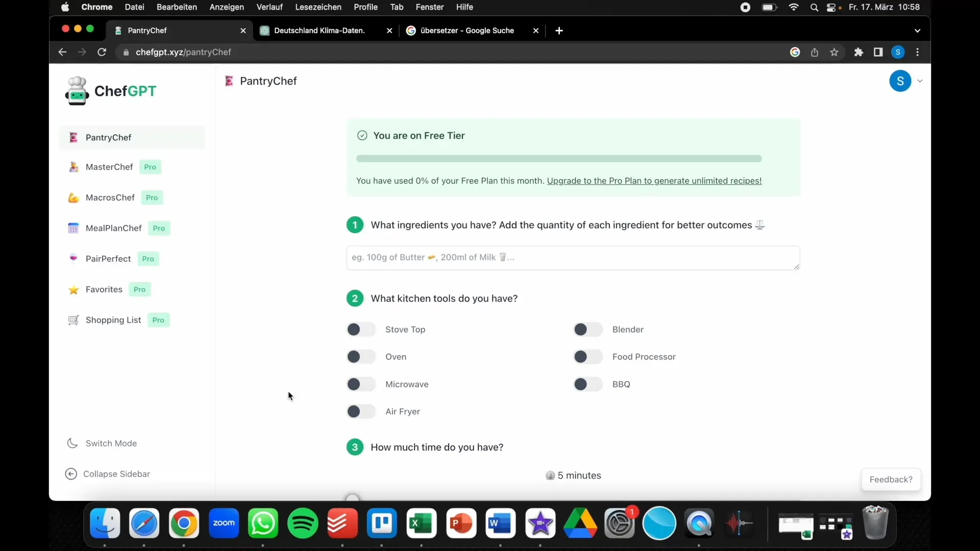Click the Shopping List sidebar icon

coord(72,319)
